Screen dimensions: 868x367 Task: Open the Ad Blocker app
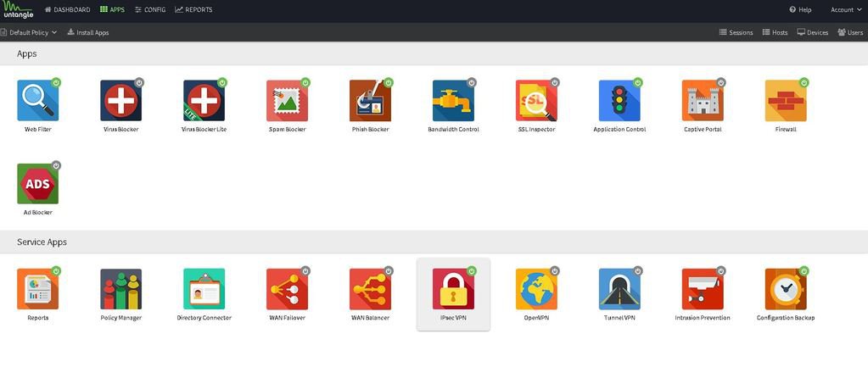pos(37,183)
